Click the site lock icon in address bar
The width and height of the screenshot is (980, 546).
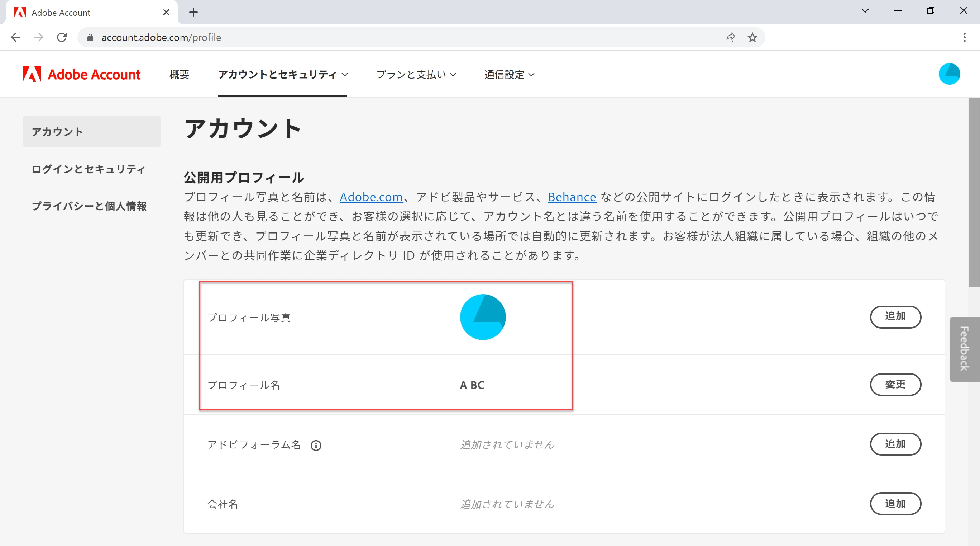[90, 37]
